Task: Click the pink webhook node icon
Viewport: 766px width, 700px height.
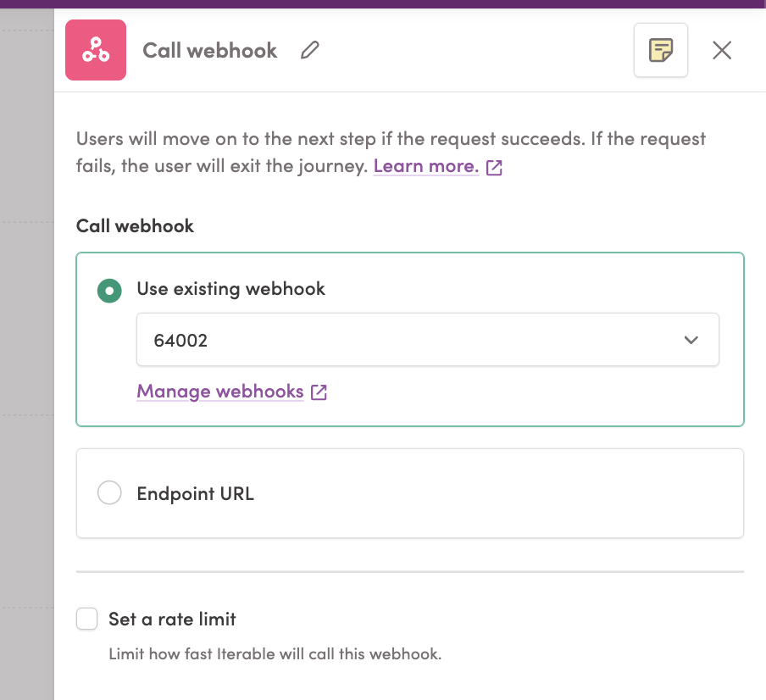Action: pyautogui.click(x=95, y=50)
